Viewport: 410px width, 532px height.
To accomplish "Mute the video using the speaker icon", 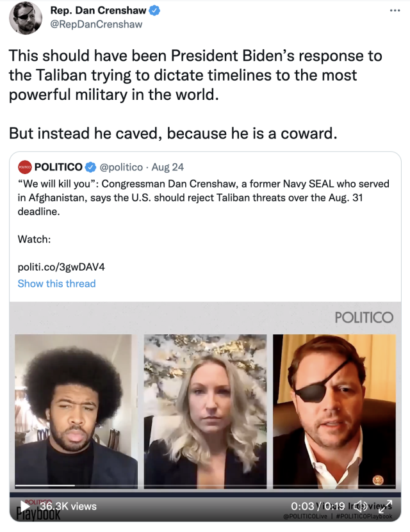I will point(361,506).
